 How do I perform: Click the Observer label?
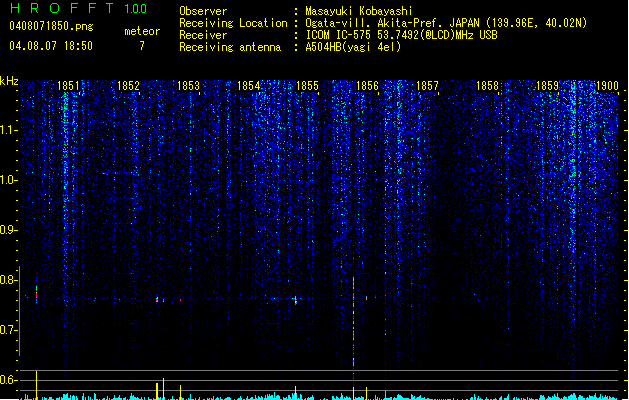pos(203,11)
